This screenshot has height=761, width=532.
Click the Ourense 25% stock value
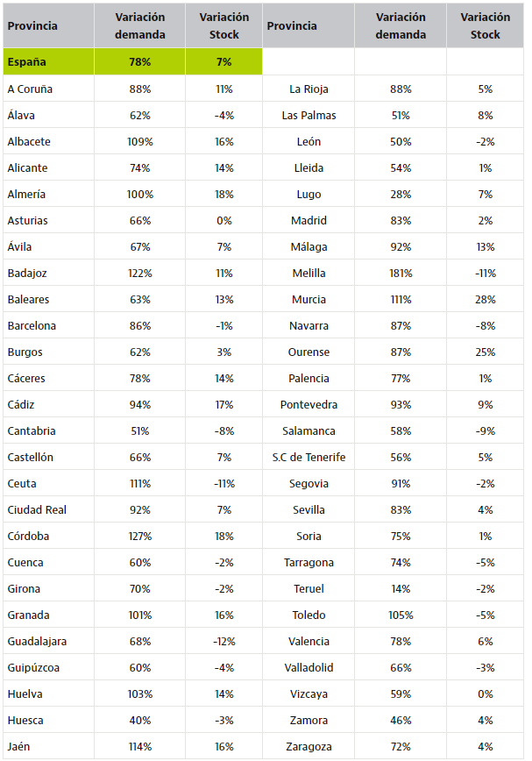pyautogui.click(x=485, y=352)
